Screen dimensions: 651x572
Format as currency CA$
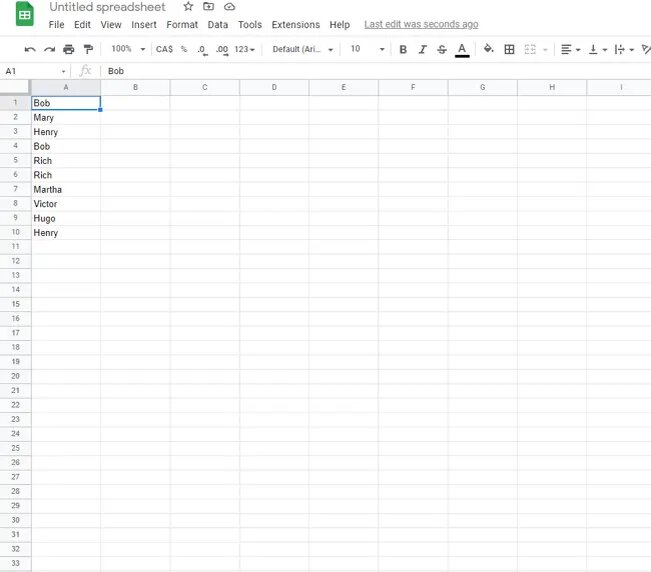(164, 49)
